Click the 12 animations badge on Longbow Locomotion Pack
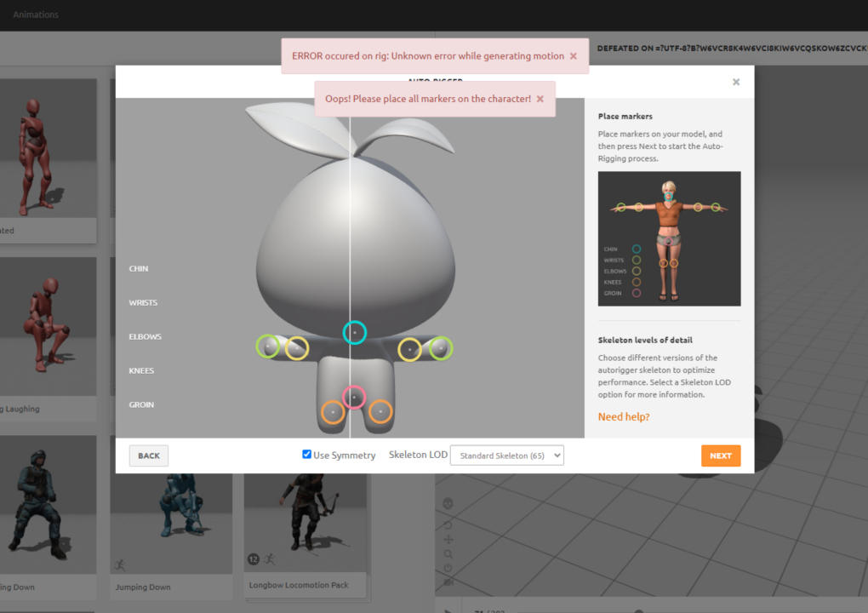This screenshot has height=613, width=868. click(x=254, y=559)
